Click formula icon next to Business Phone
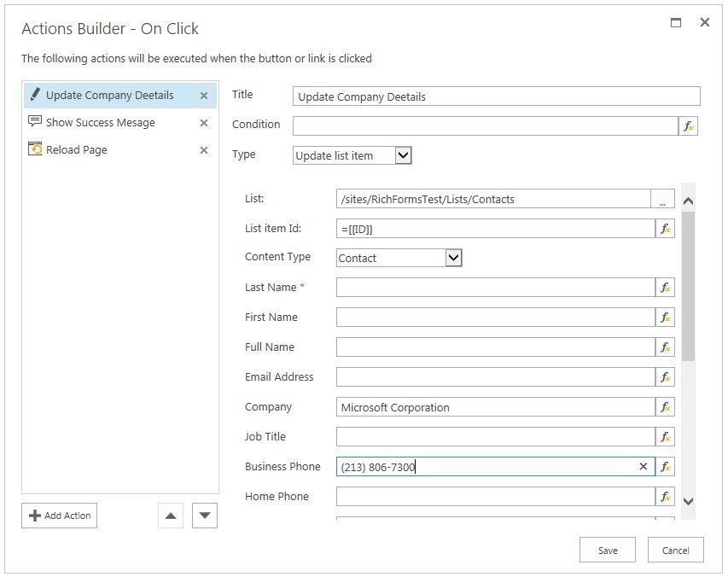Image resolution: width=728 pixels, height=577 pixels. click(665, 467)
